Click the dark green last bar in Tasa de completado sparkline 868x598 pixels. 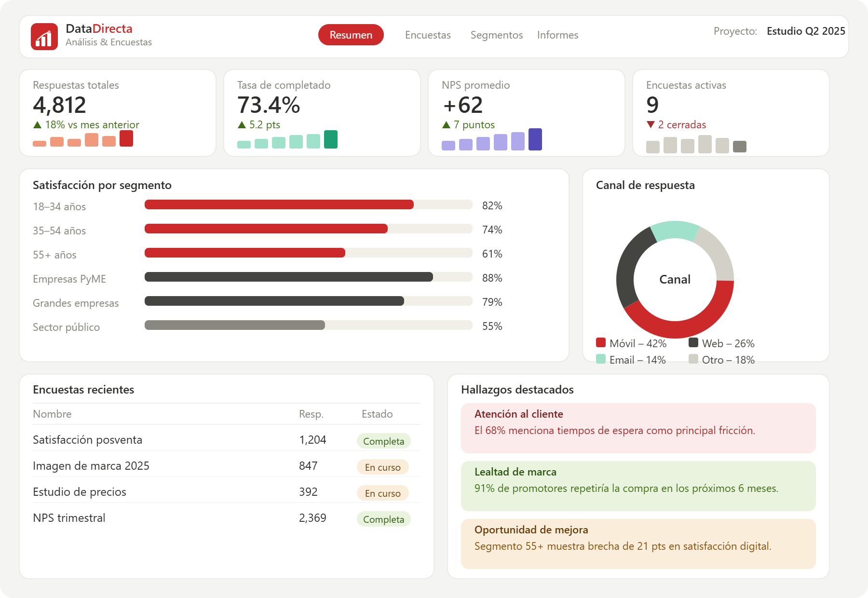(x=331, y=139)
